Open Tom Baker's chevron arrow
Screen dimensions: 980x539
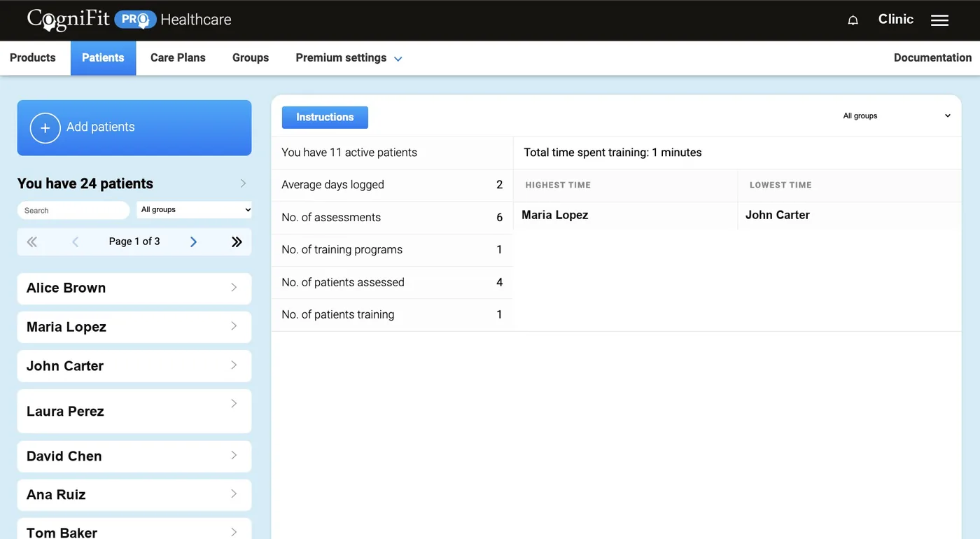(x=234, y=532)
